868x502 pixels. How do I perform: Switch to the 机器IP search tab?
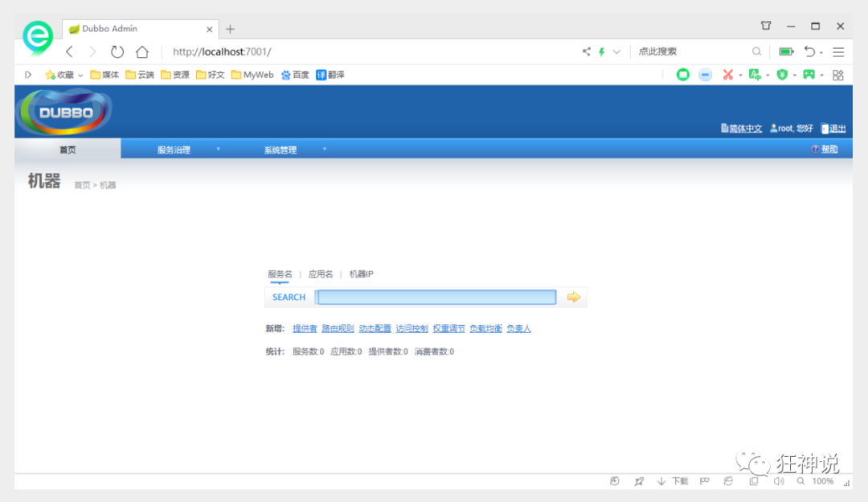361,274
